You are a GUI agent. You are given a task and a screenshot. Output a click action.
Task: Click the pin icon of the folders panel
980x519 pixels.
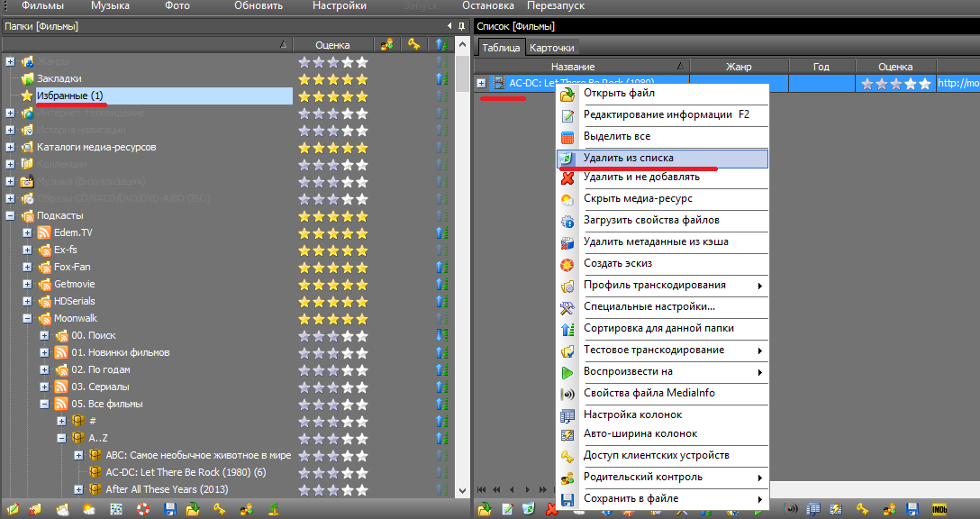point(462,26)
